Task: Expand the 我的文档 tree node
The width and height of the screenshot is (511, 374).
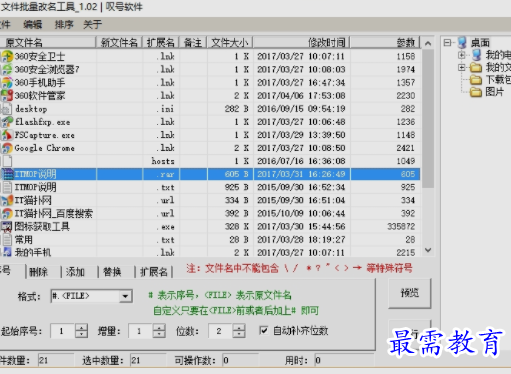Action: pos(462,68)
